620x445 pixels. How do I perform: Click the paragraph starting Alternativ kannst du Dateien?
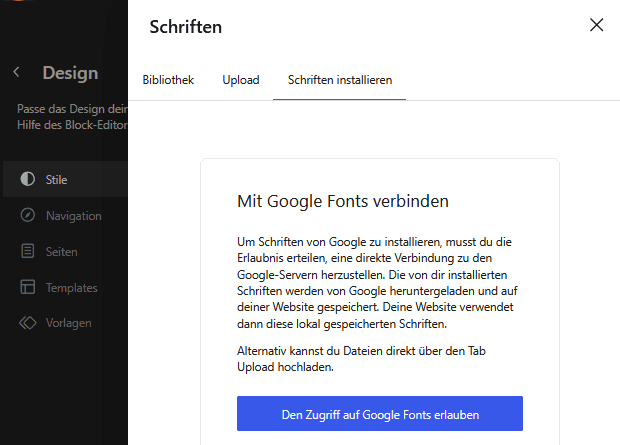[x=361, y=359]
